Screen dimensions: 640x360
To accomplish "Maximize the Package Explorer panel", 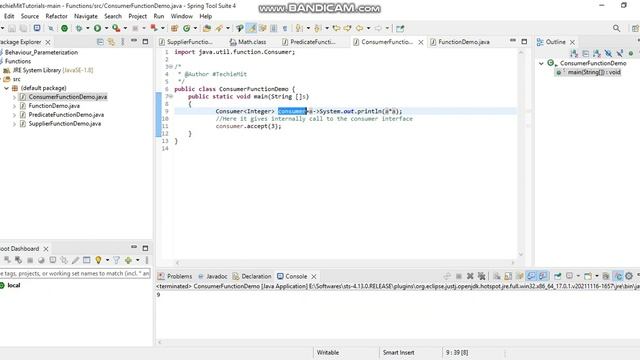I will pyautogui.click(x=145, y=42).
